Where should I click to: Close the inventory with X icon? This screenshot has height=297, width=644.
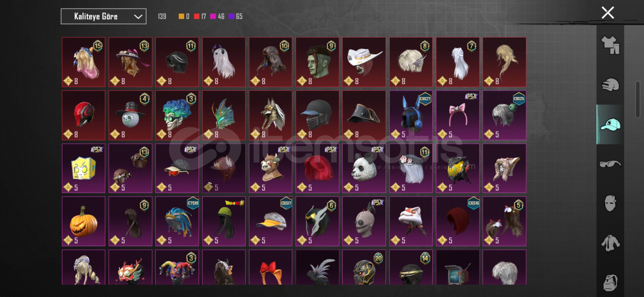[608, 13]
